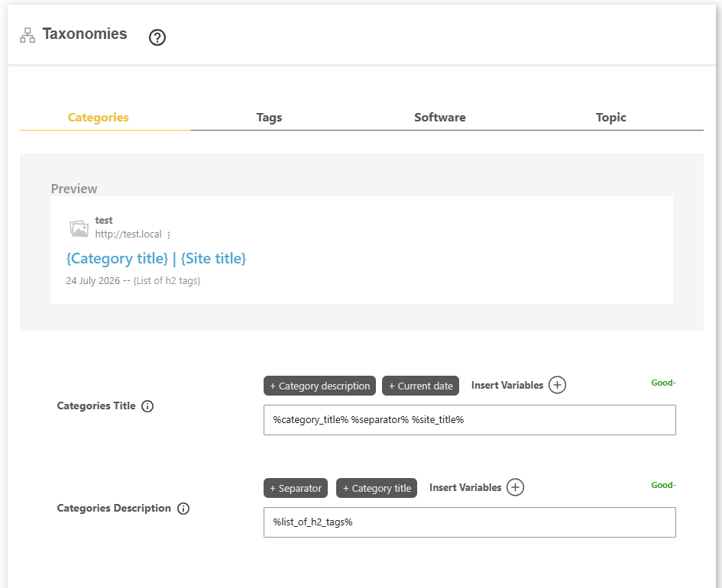722x588 pixels.
Task: Click the Insert Variables label for Categories Title
Action: (x=507, y=385)
